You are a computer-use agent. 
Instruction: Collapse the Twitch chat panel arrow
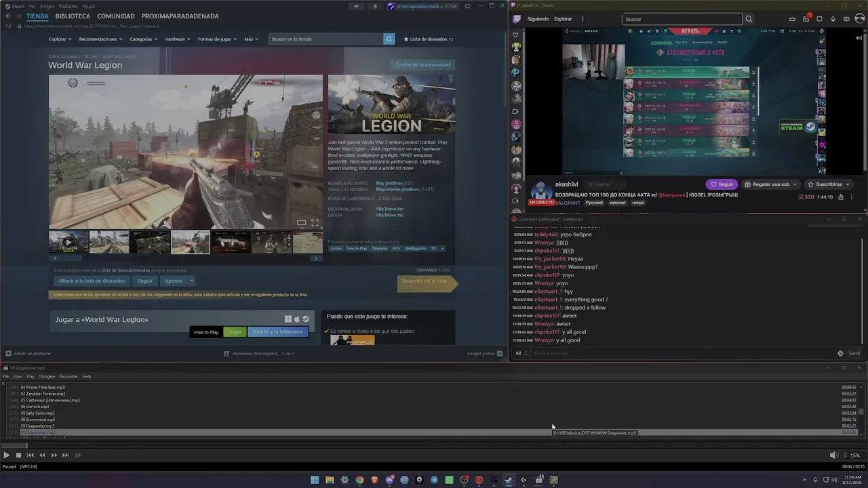tap(859, 38)
